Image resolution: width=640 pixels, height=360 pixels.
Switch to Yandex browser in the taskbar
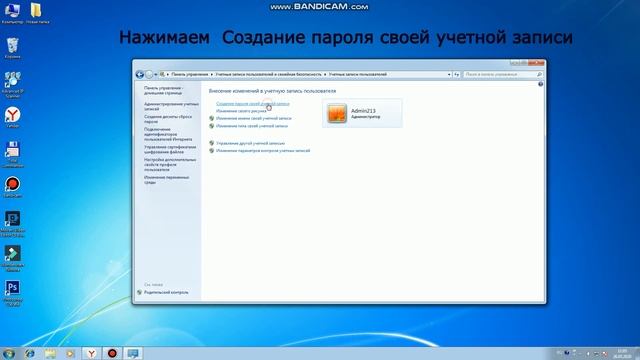coord(91,353)
